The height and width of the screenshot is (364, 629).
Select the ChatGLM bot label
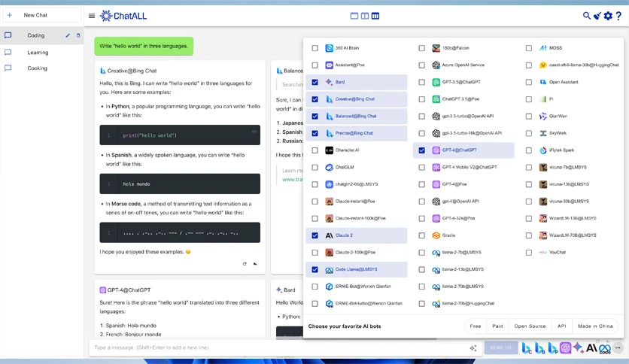345,167
